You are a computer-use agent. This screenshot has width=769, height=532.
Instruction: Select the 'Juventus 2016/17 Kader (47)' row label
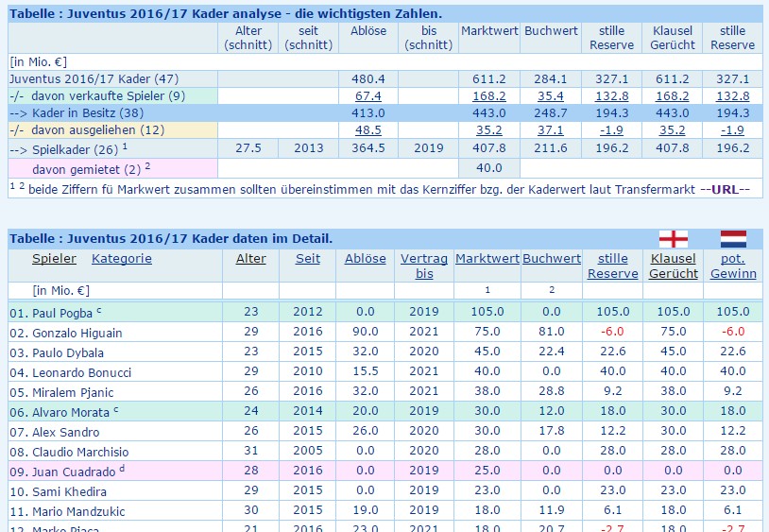tap(94, 79)
